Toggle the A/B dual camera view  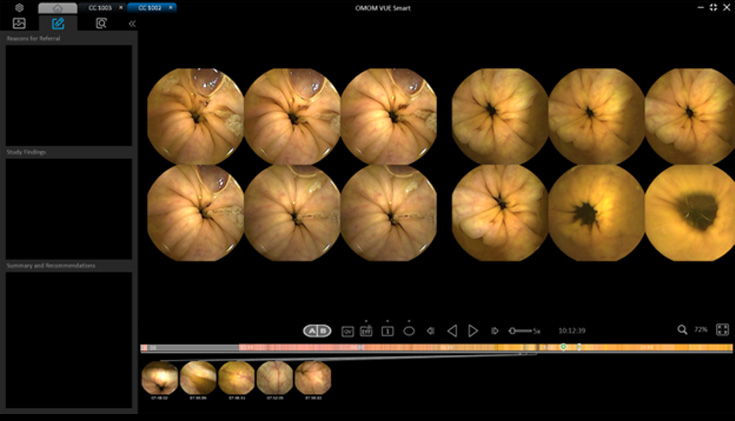coord(317,330)
